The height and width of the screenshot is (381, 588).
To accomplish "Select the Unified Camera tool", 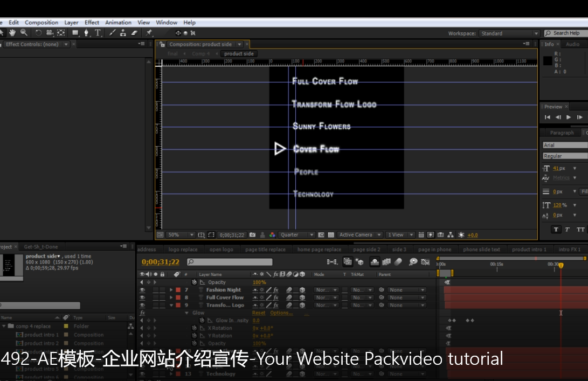I will 50,33.
